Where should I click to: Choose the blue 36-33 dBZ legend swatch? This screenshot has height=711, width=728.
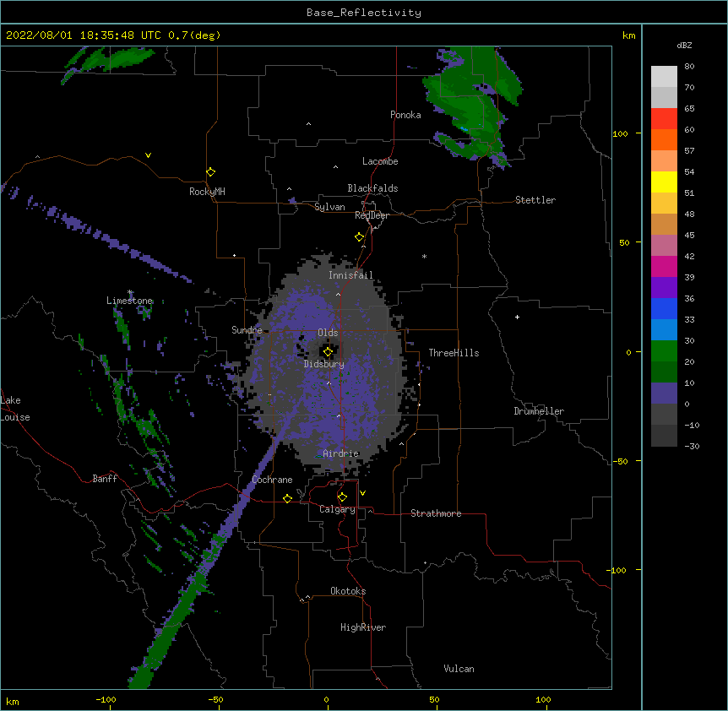tap(664, 308)
